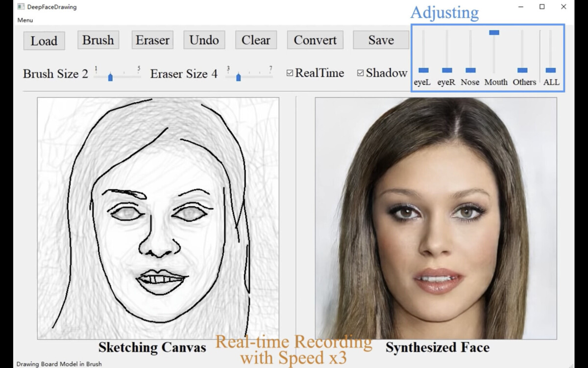Click the 'Eraser Size 4' label
This screenshot has height=368, width=588.
184,74
